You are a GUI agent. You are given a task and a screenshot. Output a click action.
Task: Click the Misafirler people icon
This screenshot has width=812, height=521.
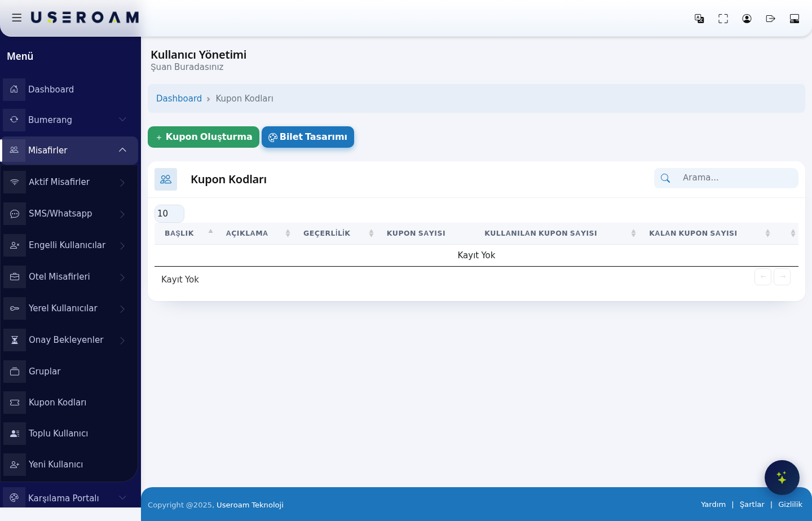click(x=14, y=150)
